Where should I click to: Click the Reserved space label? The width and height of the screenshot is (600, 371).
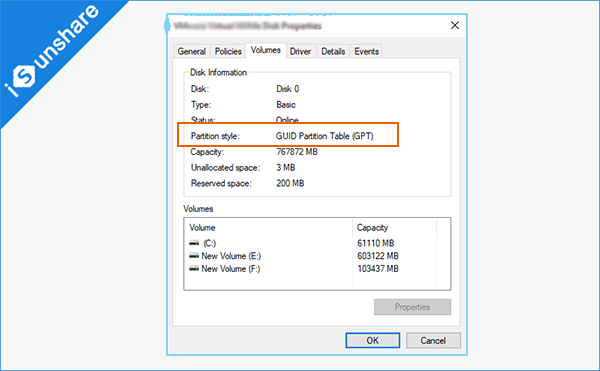pos(221,183)
